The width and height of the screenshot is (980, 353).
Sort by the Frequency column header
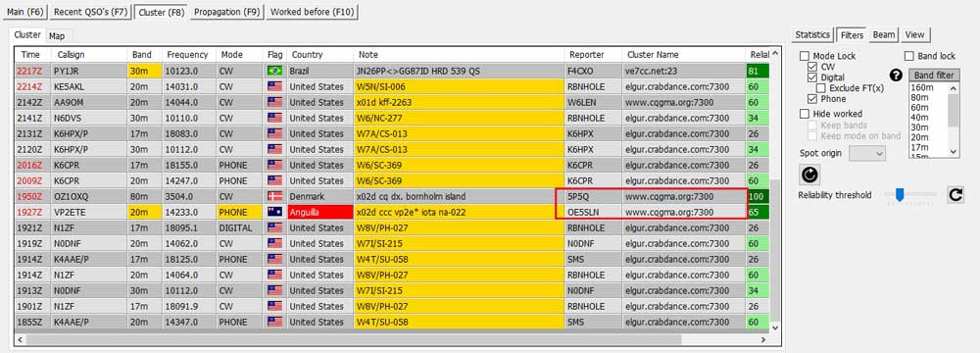click(x=189, y=55)
